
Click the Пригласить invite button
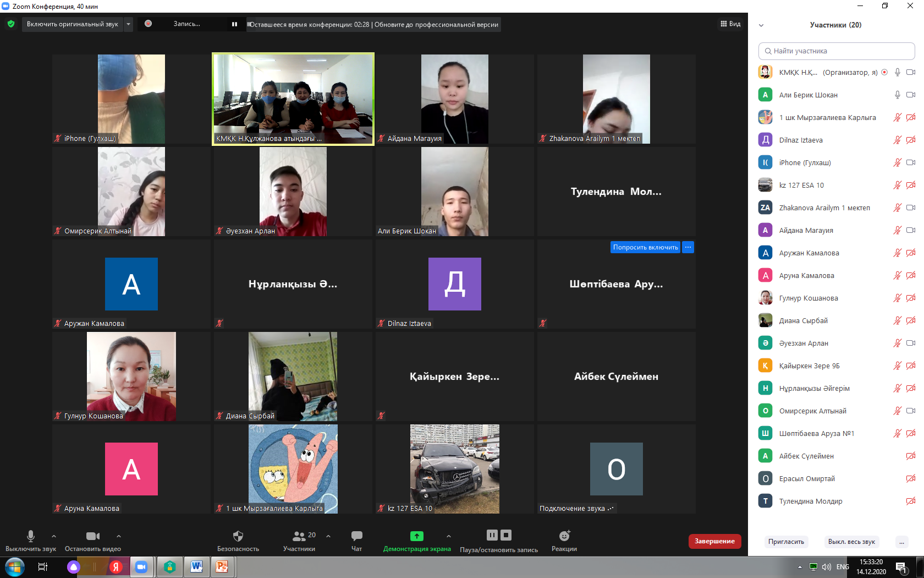tap(786, 542)
